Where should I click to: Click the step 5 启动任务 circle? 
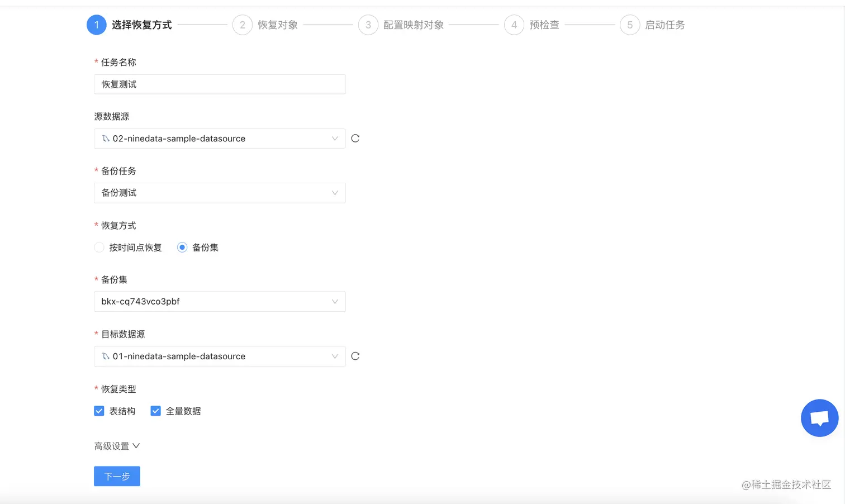(630, 25)
